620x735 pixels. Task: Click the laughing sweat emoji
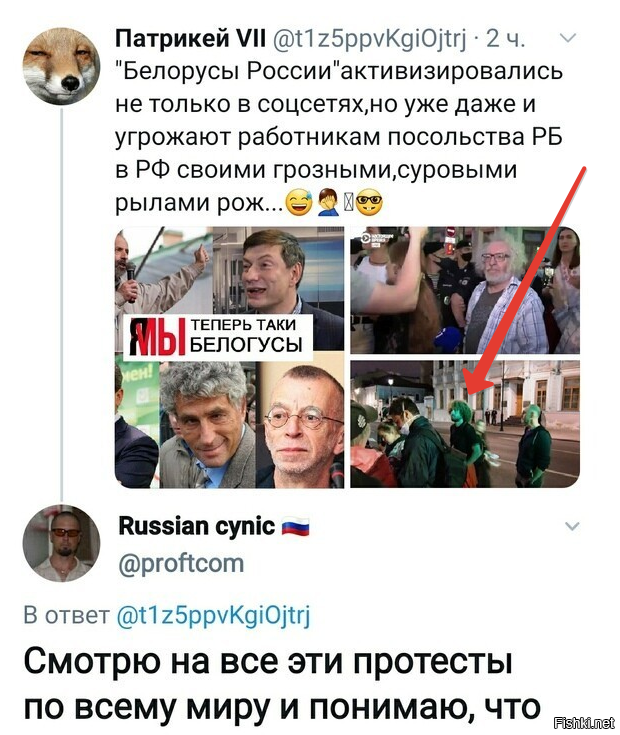tap(299, 204)
